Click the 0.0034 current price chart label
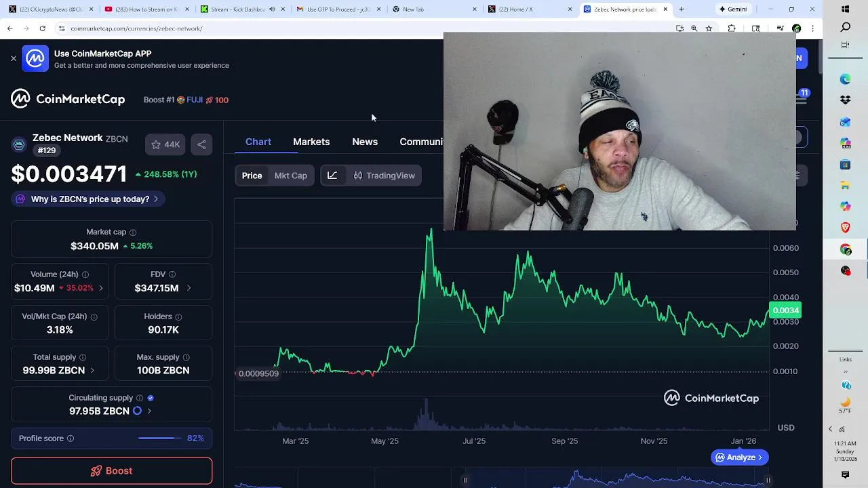Viewport: 868px width, 488px height. [785, 310]
